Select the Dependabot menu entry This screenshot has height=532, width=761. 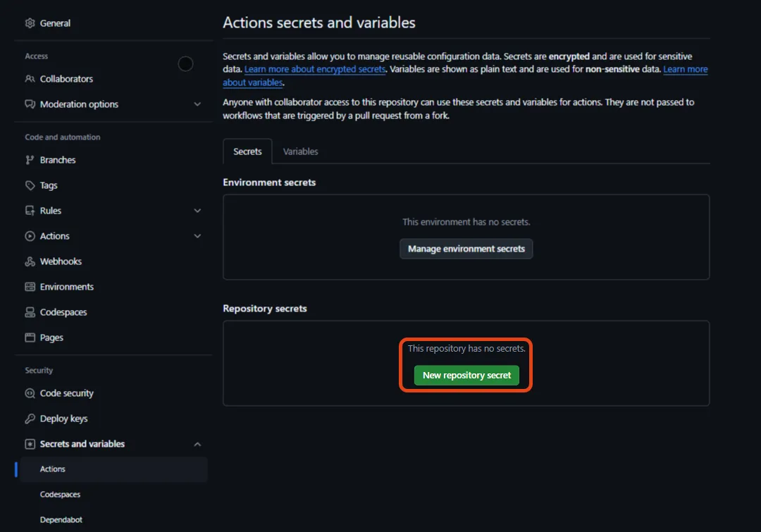[60, 519]
